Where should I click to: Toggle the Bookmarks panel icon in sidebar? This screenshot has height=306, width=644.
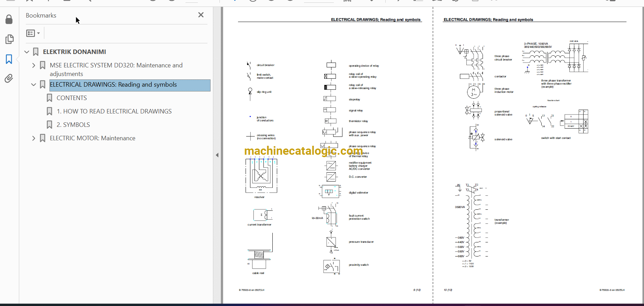click(9, 59)
